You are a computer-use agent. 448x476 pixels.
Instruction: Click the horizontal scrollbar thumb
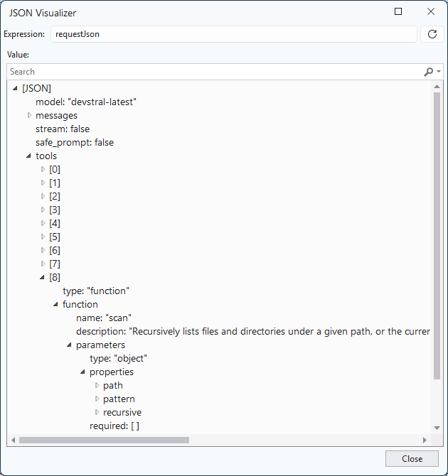(x=104, y=440)
